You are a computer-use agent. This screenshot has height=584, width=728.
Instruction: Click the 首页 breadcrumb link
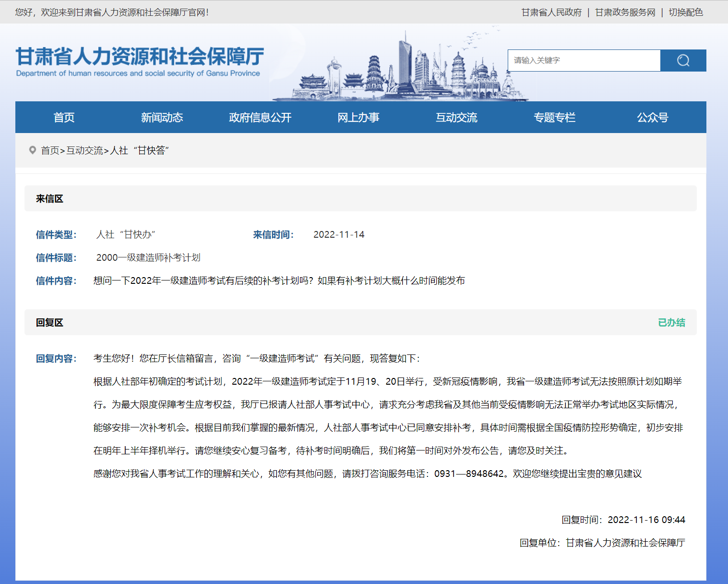pos(50,150)
